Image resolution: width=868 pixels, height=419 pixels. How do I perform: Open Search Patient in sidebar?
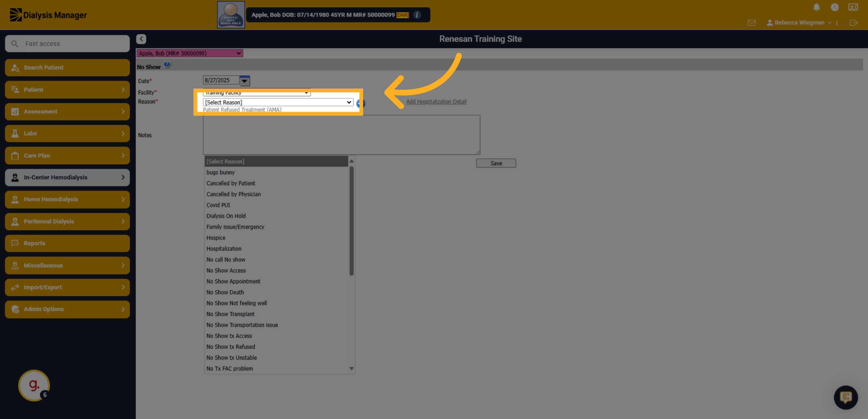(x=67, y=68)
